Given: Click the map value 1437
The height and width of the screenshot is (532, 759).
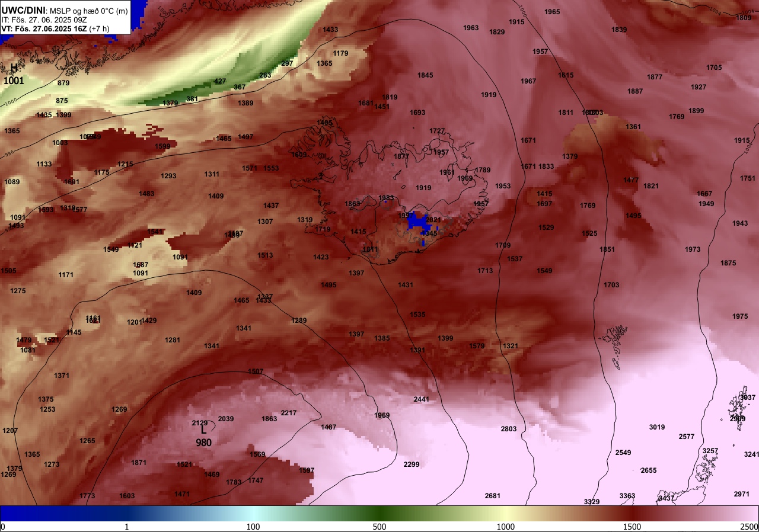Looking at the screenshot, I should [x=271, y=206].
